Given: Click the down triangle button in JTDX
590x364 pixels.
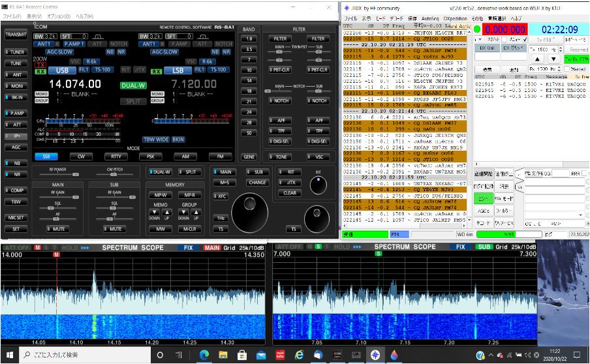Looking at the screenshot, I should [553, 59].
